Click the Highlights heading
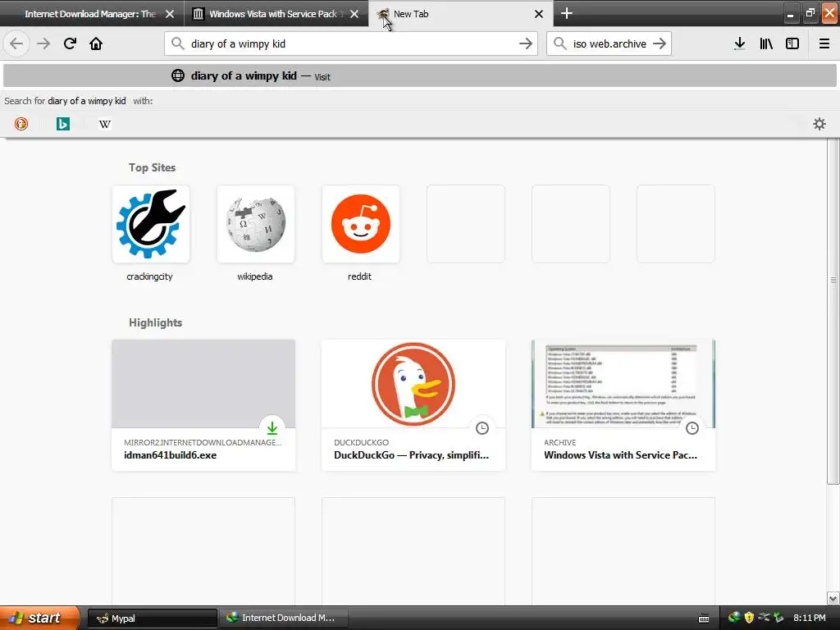The height and width of the screenshot is (630, 840). click(x=155, y=322)
